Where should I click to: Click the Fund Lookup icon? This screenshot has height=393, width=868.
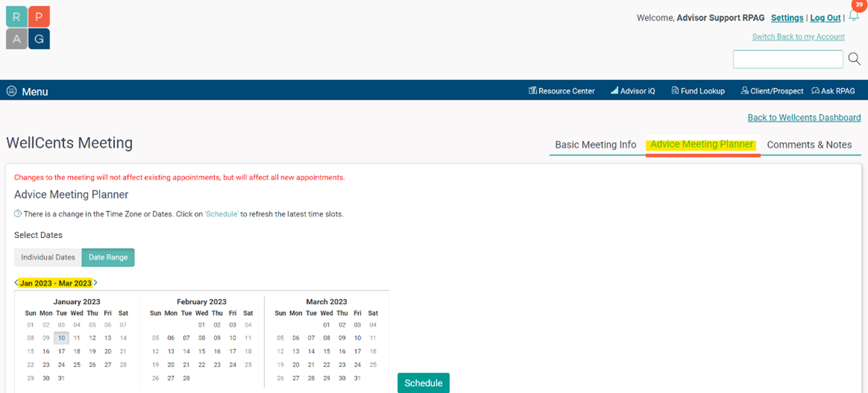click(675, 91)
